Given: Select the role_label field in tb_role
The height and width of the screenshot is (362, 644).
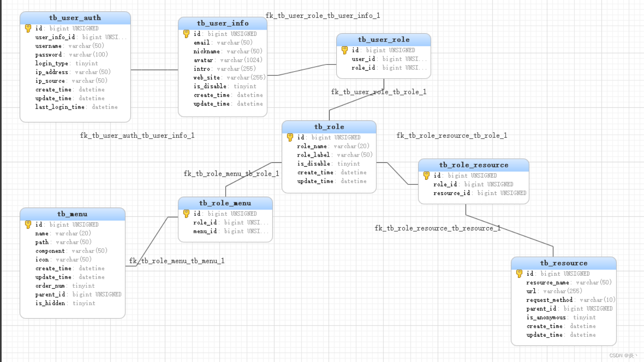Looking at the screenshot, I should 335,155.
